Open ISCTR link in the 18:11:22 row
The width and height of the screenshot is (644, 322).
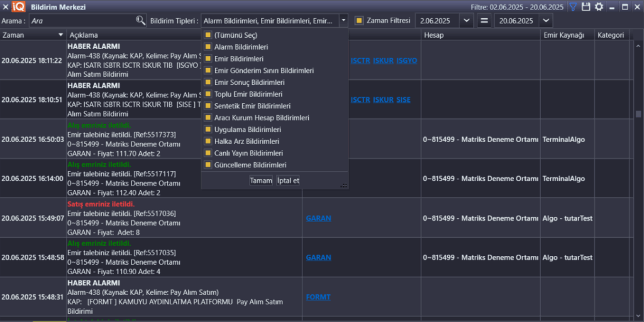tap(360, 60)
